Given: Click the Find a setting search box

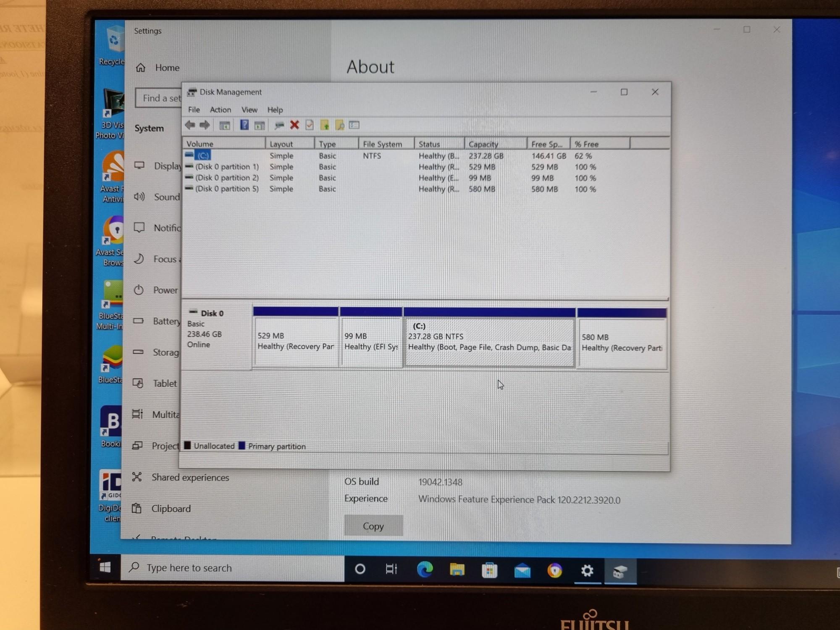Looking at the screenshot, I should pyautogui.click(x=159, y=98).
